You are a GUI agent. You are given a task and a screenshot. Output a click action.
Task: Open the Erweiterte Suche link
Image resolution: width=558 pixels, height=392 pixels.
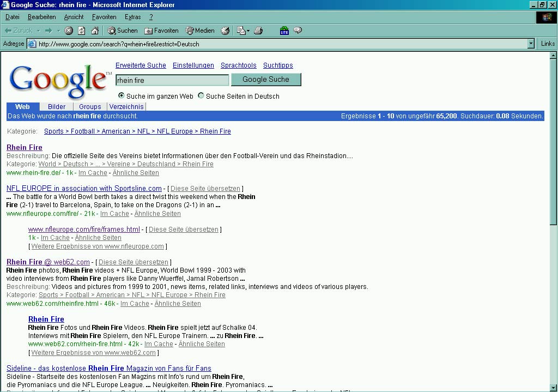(141, 65)
